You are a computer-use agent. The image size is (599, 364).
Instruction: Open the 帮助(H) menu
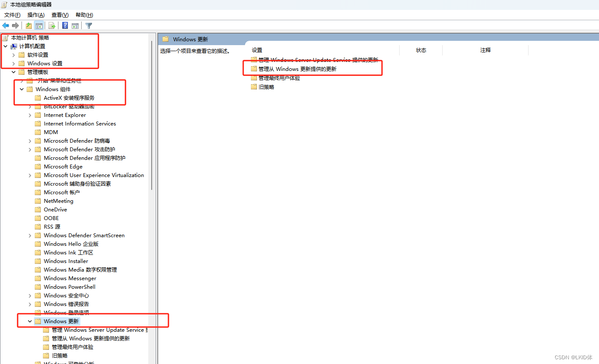point(84,15)
